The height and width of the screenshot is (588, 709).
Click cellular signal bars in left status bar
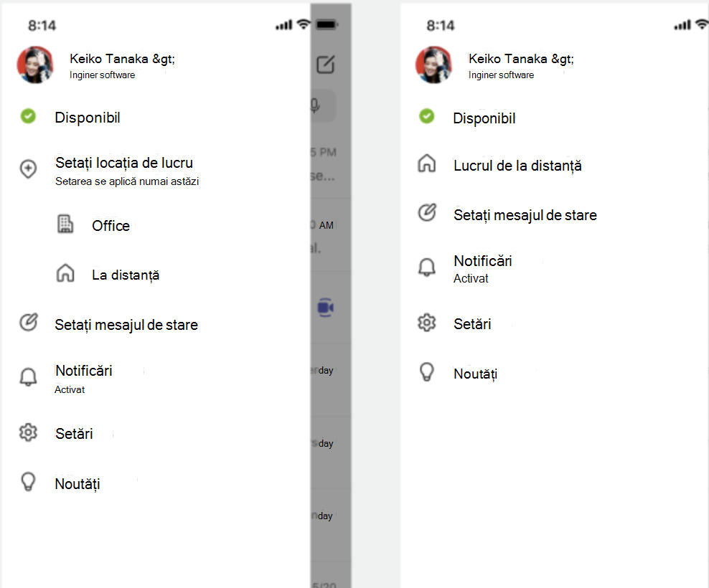pos(284,25)
